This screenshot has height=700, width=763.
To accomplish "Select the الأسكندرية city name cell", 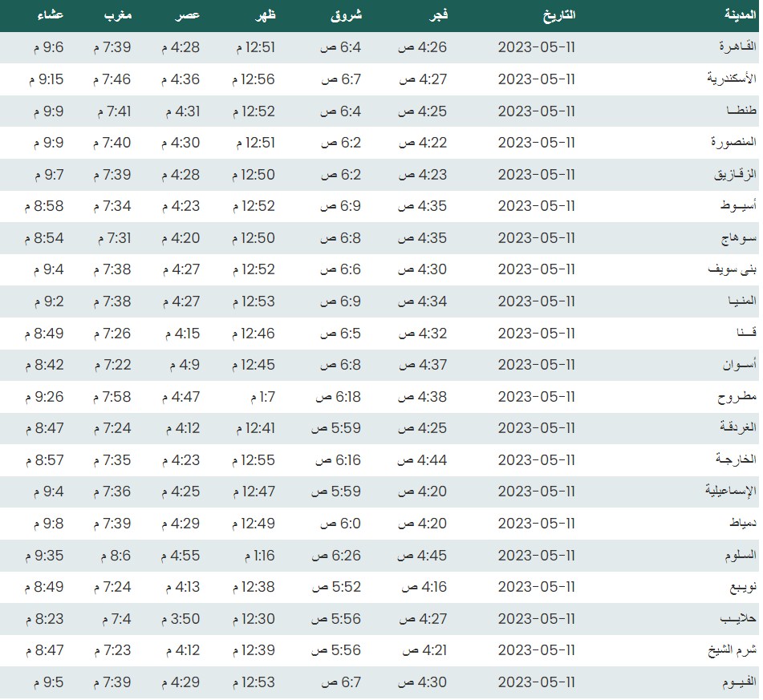I will point(721,79).
